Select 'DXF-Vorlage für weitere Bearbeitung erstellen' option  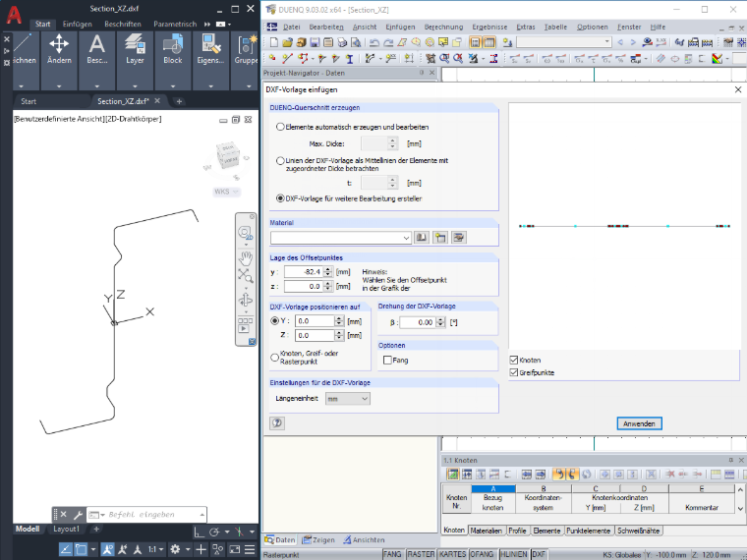click(280, 198)
